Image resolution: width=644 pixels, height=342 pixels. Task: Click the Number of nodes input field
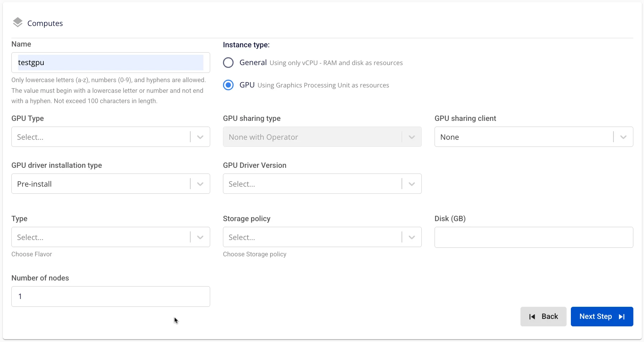[111, 296]
